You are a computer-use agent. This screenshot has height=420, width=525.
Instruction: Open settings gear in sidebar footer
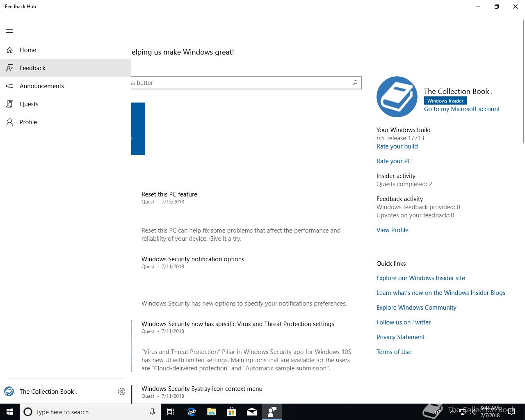[x=121, y=392]
